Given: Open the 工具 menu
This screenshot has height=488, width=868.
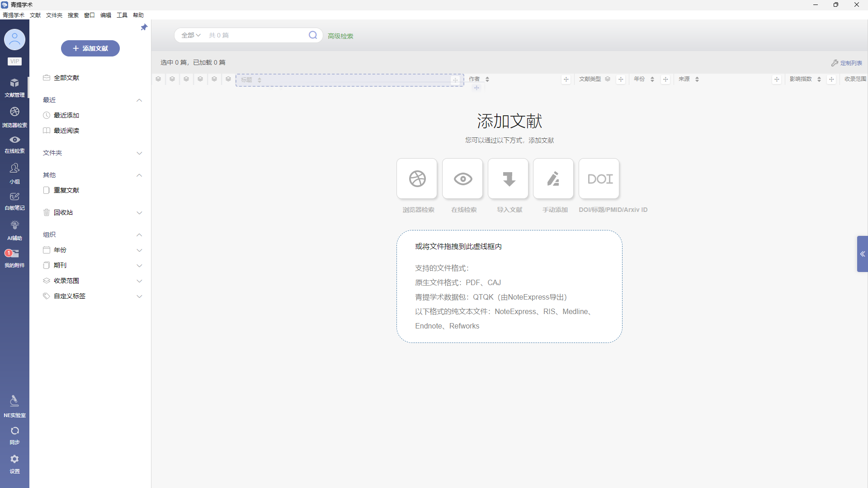Looking at the screenshot, I should click(122, 15).
